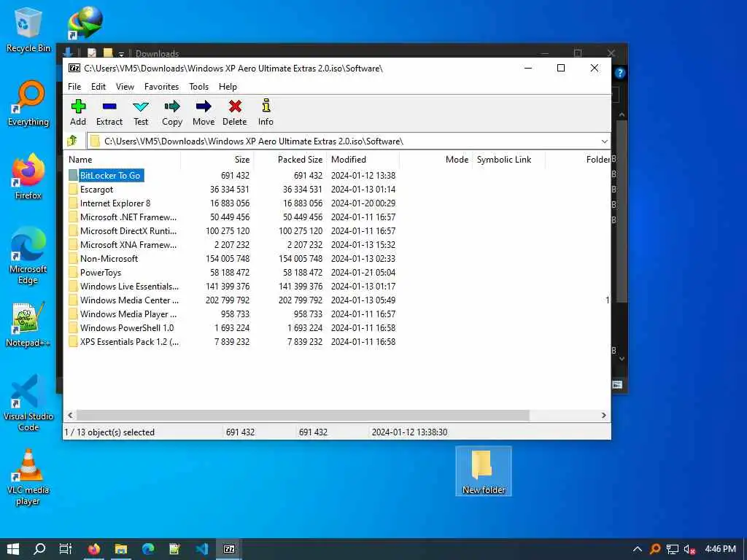This screenshot has height=560, width=747.
Task: Open the Help menu
Action: tap(228, 87)
